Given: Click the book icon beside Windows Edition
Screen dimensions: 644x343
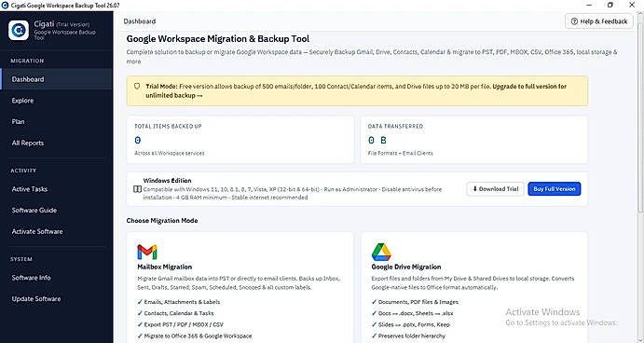Looking at the screenshot, I should [x=138, y=189].
